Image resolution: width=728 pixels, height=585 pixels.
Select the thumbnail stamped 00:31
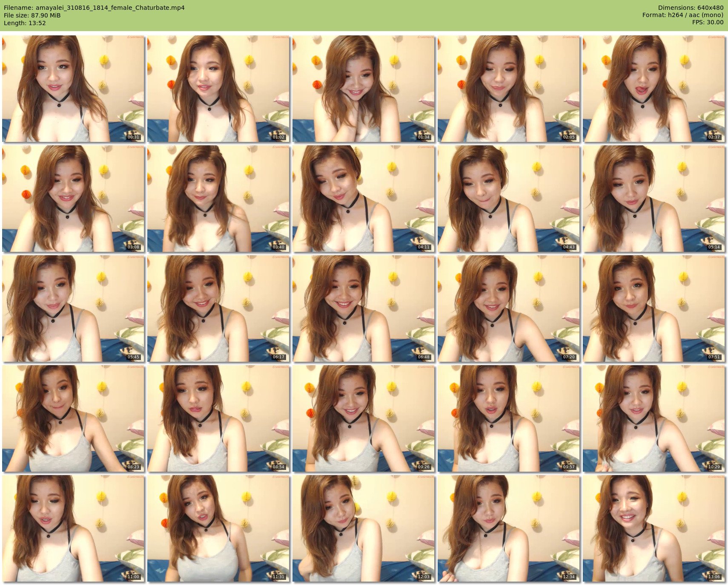73,89
